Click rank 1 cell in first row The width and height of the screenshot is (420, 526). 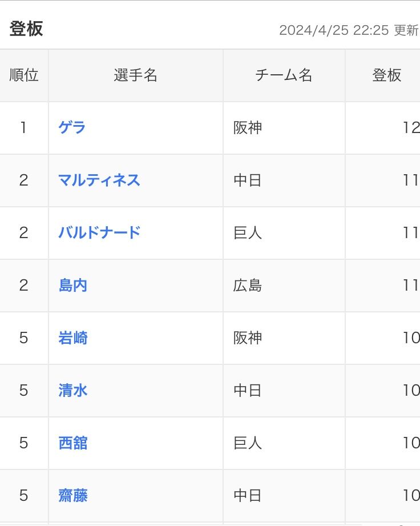tap(23, 127)
